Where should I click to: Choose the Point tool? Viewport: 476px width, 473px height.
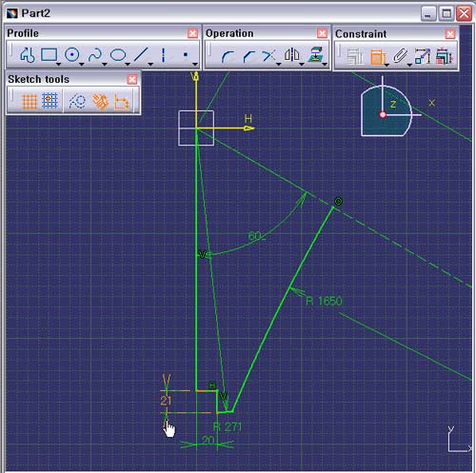186,54
